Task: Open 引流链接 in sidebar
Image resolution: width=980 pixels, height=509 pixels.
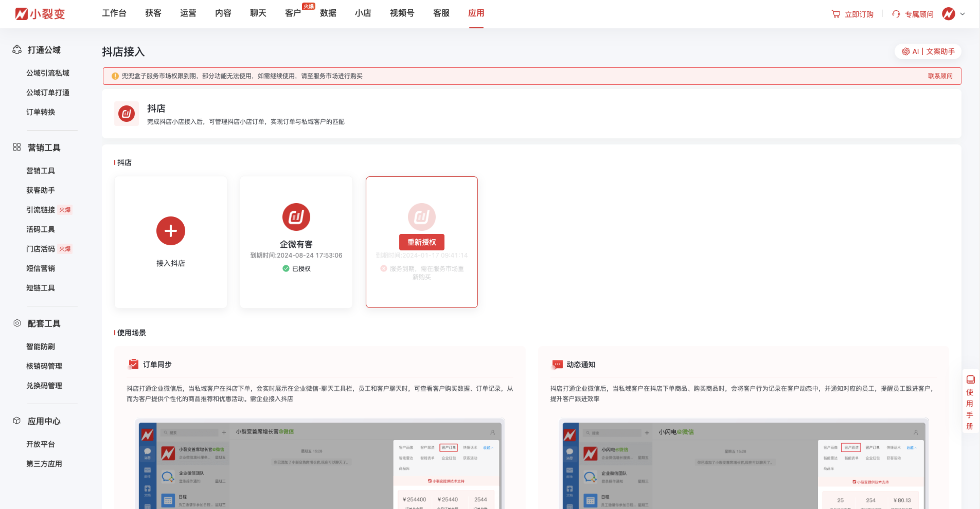Action: (41, 210)
